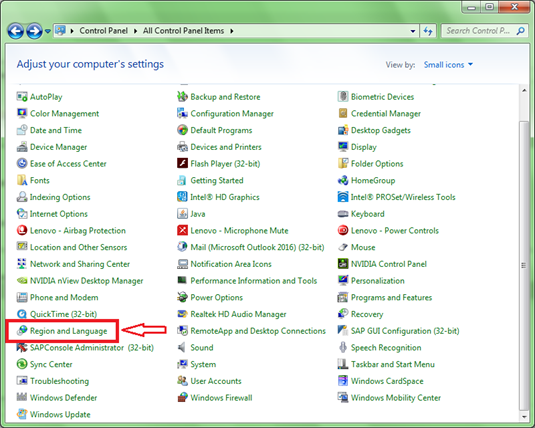The image size is (535, 428).
Task: Expand the View by Small icons dropdown
Action: pyautogui.click(x=448, y=65)
